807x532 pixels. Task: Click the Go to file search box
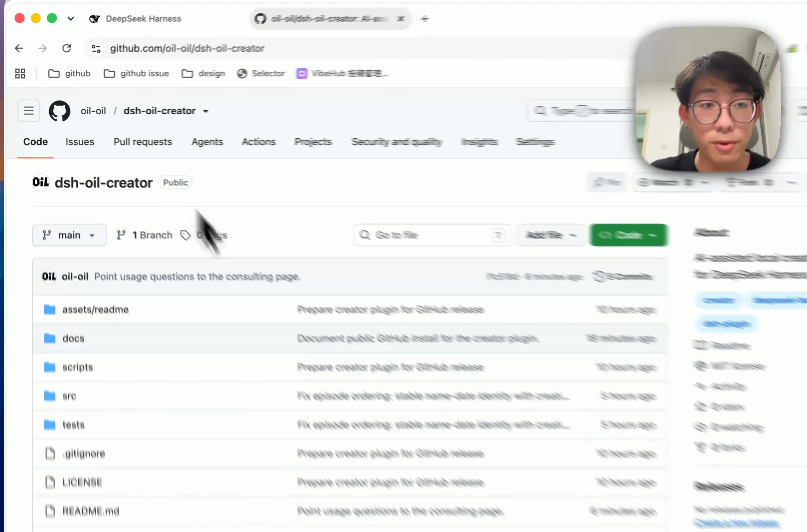click(x=432, y=235)
